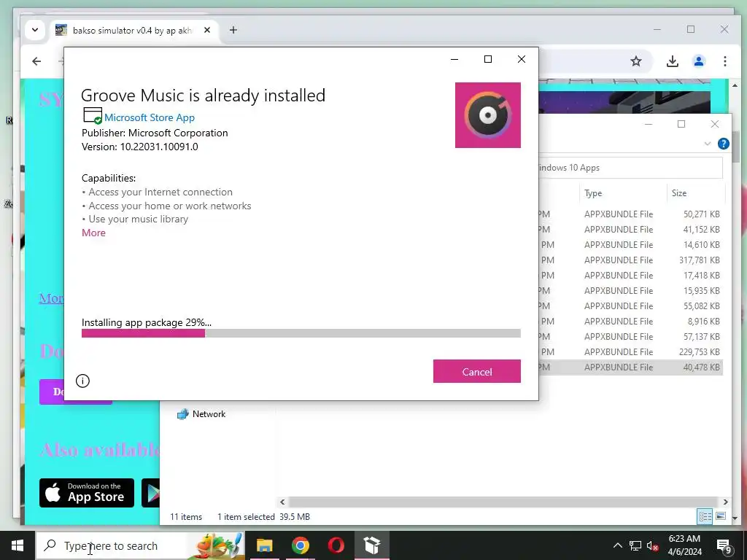Select the 229,753 KB file row
Image resolution: width=747 pixels, height=560 pixels.
point(630,352)
